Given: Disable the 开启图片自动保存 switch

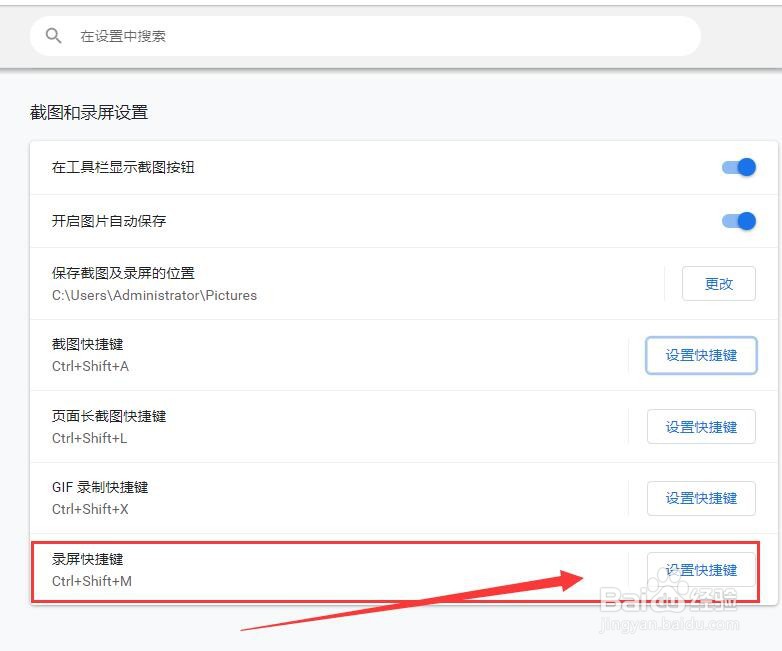Looking at the screenshot, I should (739, 221).
